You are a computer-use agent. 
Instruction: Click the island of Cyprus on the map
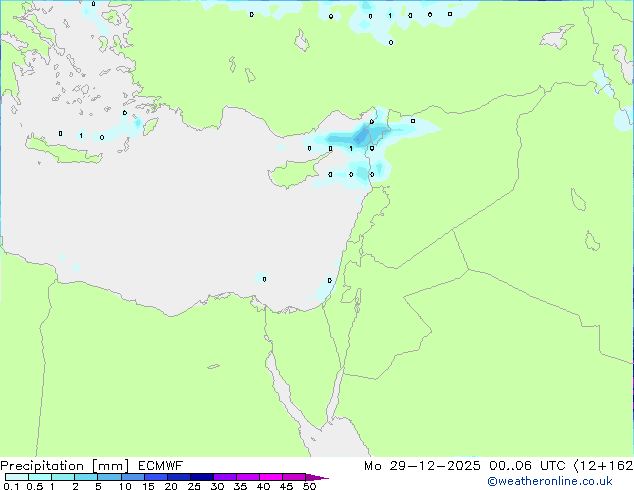point(295,173)
